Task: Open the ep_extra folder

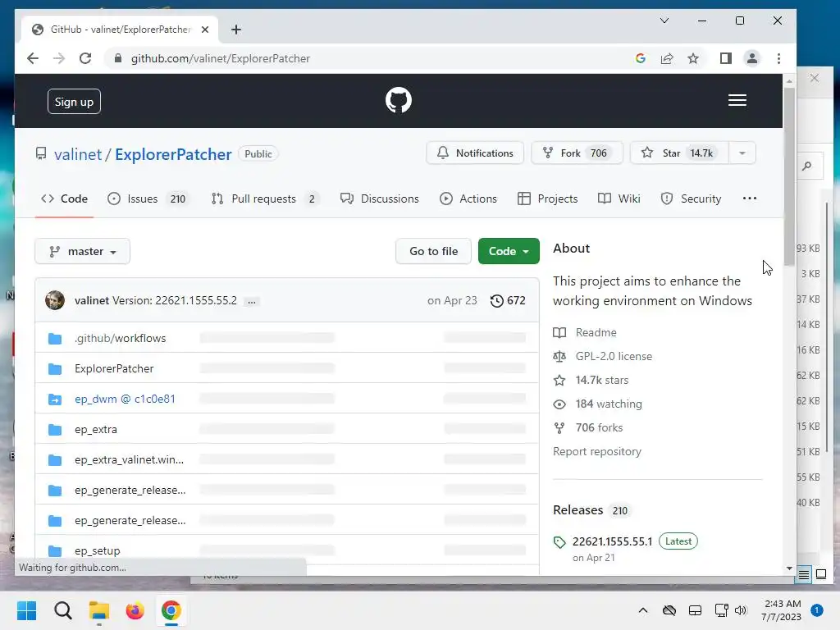Action: [x=96, y=430]
